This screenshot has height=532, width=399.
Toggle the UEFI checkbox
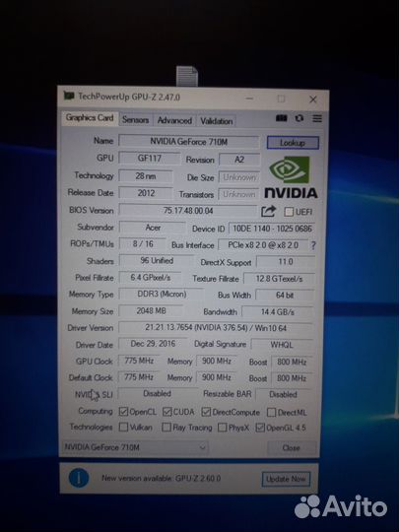(x=289, y=212)
